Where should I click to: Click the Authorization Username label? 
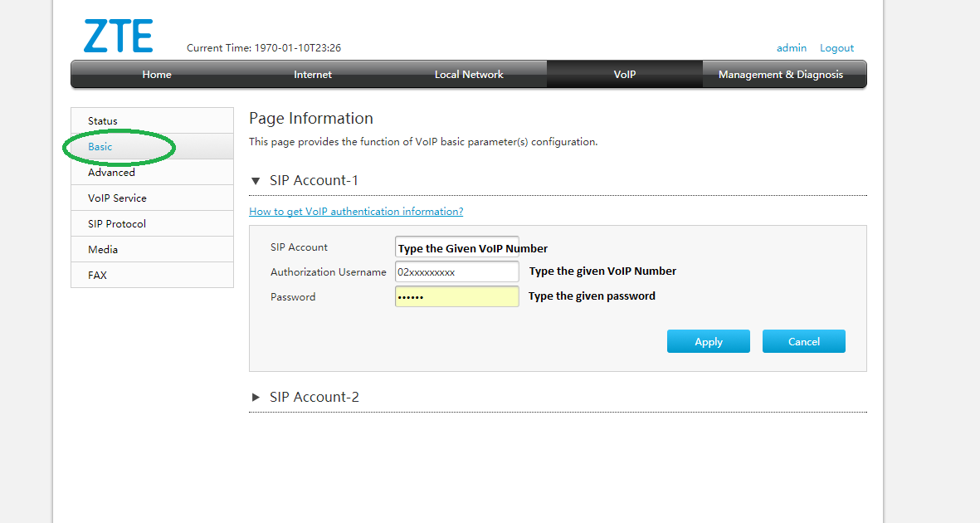[328, 272]
